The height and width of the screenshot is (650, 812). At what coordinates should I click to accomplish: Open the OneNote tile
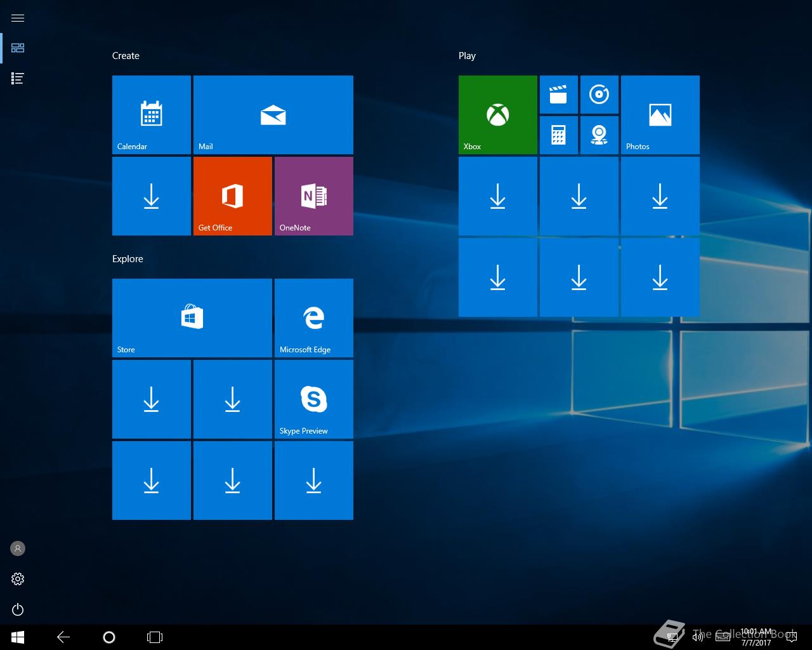[314, 196]
